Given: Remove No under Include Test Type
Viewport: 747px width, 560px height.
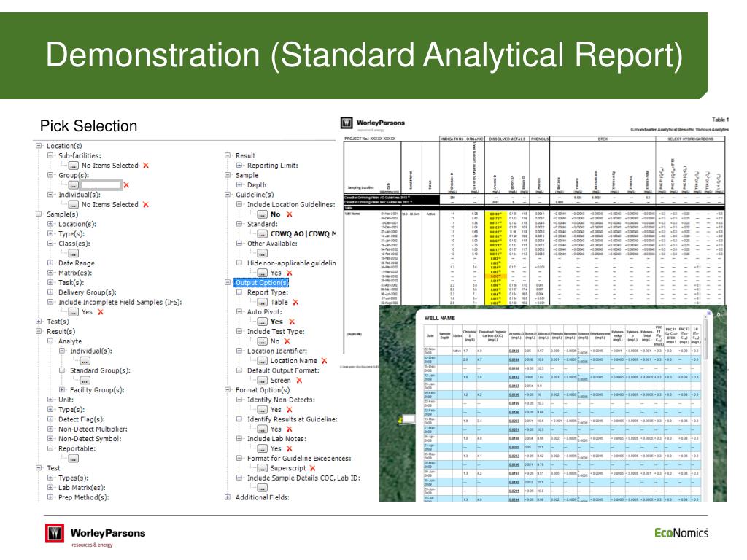Looking at the screenshot, I should pos(287,341).
